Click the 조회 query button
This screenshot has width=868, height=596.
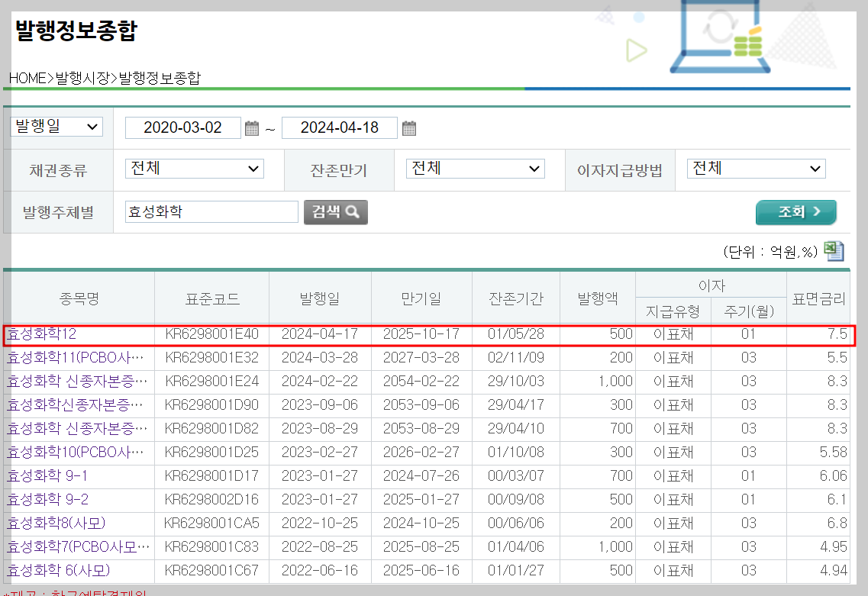(796, 212)
